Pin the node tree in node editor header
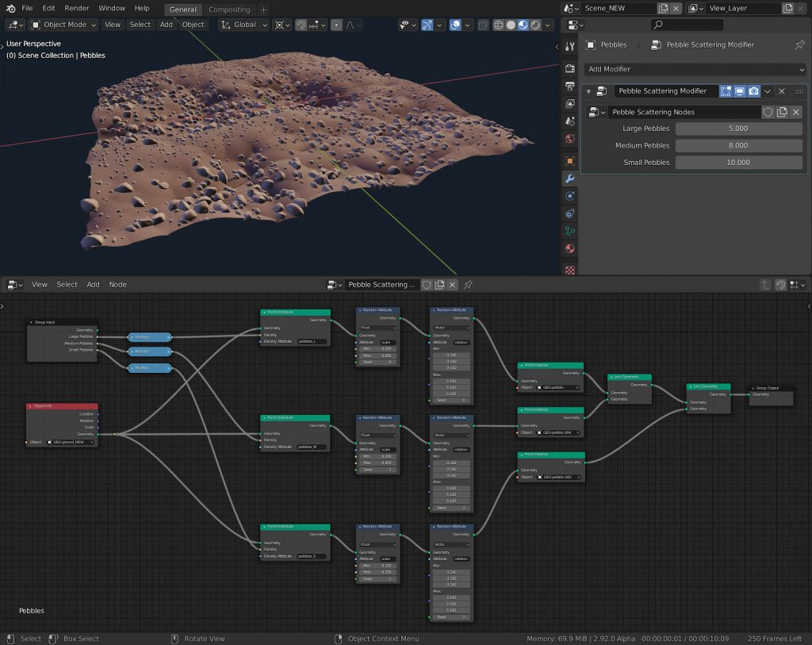 click(468, 285)
